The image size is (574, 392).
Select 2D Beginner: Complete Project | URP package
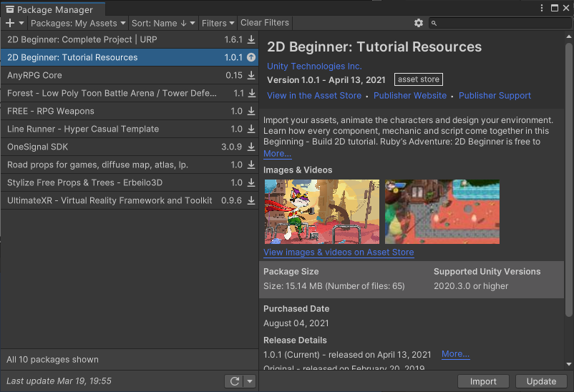click(x=130, y=39)
